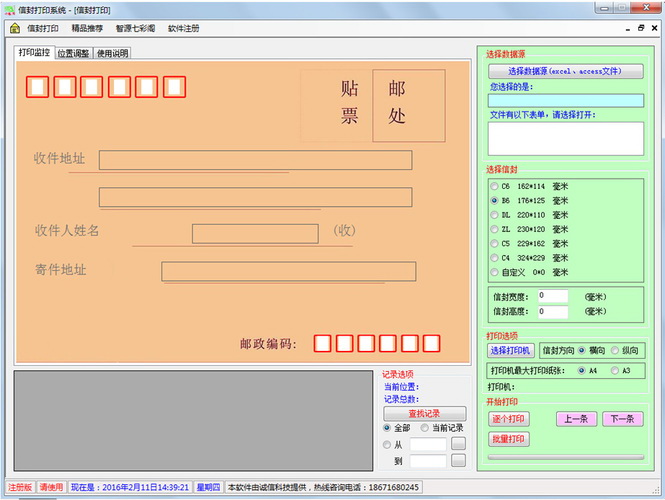Viewport: 665px width, 500px height.
Task: Click the 查找记录 button
Action: (x=425, y=413)
